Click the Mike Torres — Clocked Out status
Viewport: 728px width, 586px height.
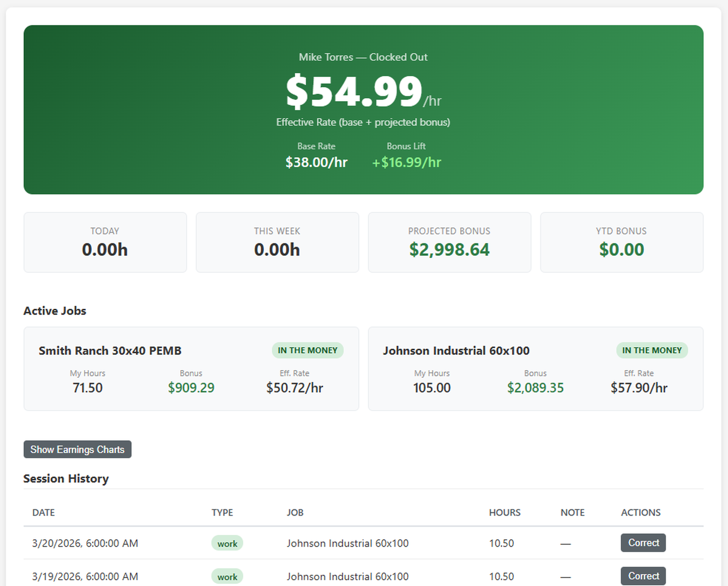[363, 57]
